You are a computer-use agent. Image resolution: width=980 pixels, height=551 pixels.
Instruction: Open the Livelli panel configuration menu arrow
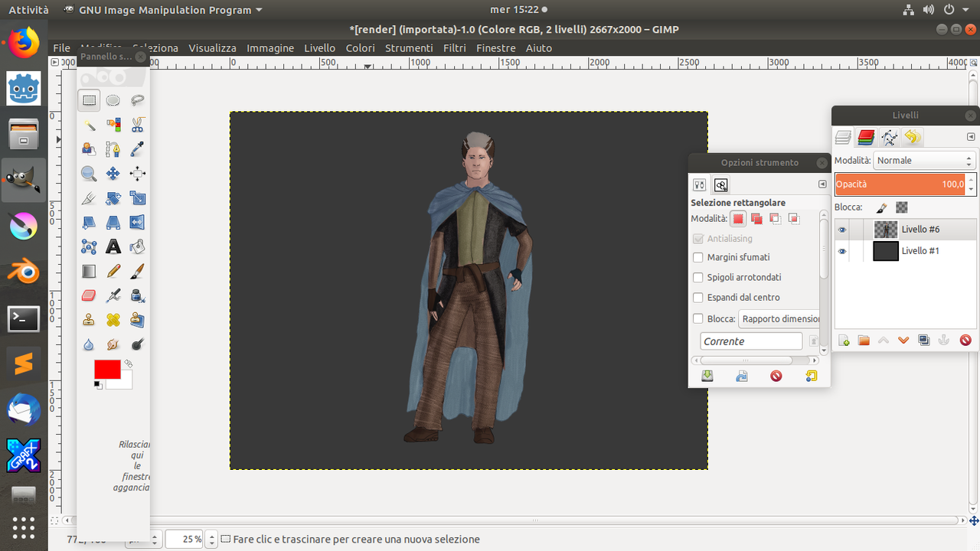click(x=971, y=137)
